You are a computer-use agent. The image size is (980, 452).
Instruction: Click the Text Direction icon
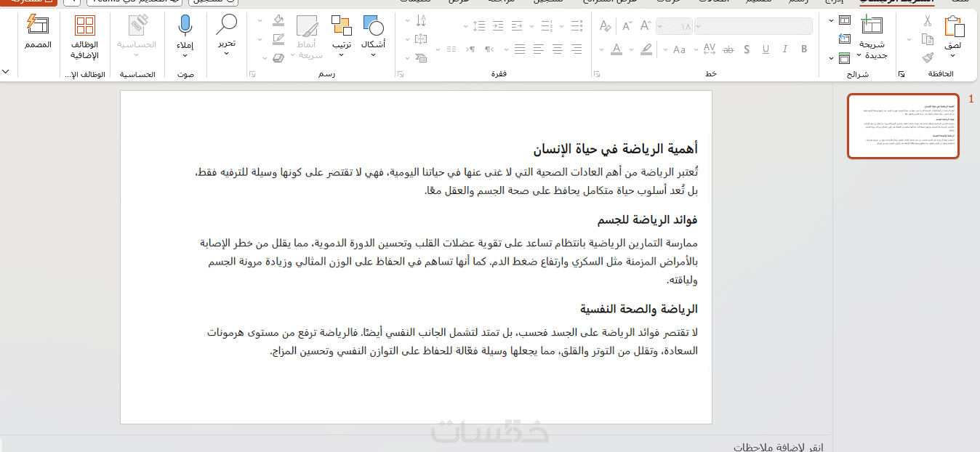(421, 20)
